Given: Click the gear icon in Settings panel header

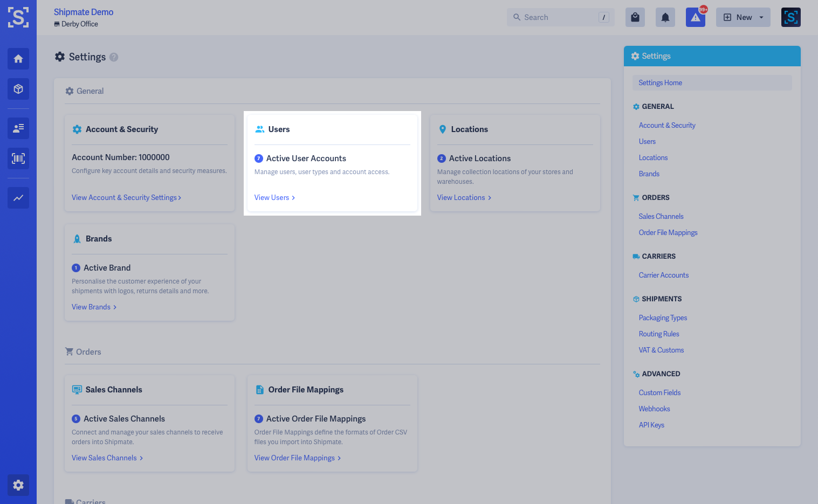Looking at the screenshot, I should tap(635, 56).
